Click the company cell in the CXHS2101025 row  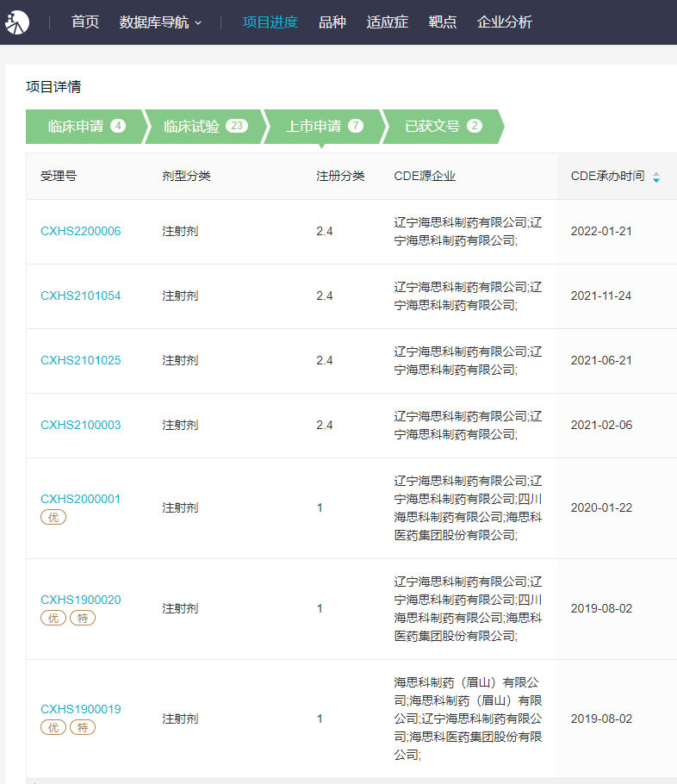[468, 360]
